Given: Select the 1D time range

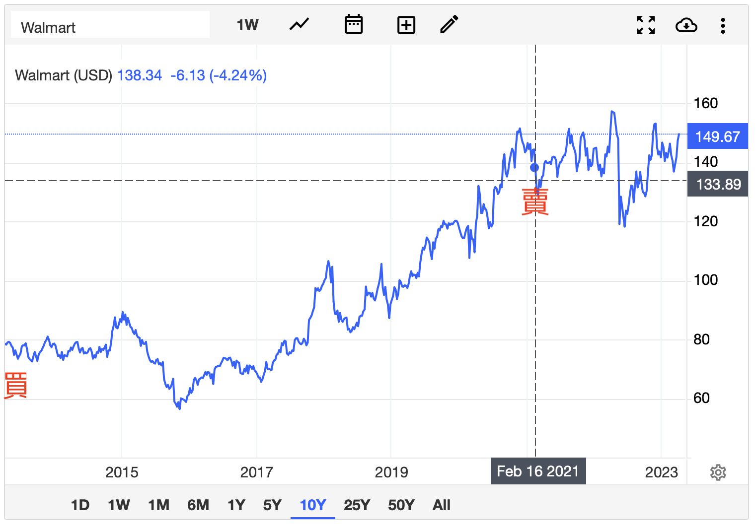Looking at the screenshot, I should tap(80, 505).
